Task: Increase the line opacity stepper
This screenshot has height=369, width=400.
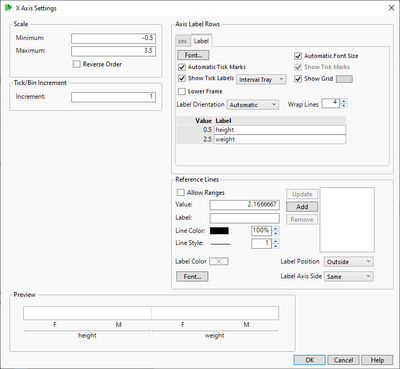Action: click(x=276, y=228)
